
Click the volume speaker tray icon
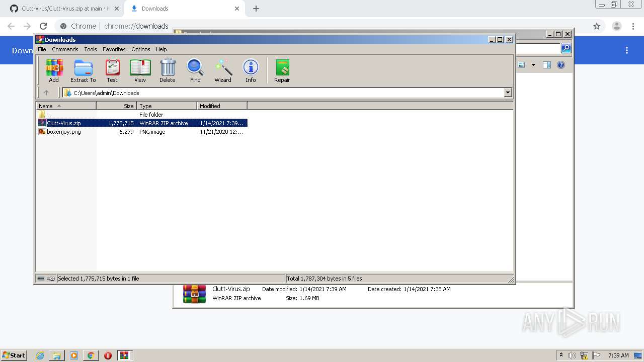(x=572, y=355)
